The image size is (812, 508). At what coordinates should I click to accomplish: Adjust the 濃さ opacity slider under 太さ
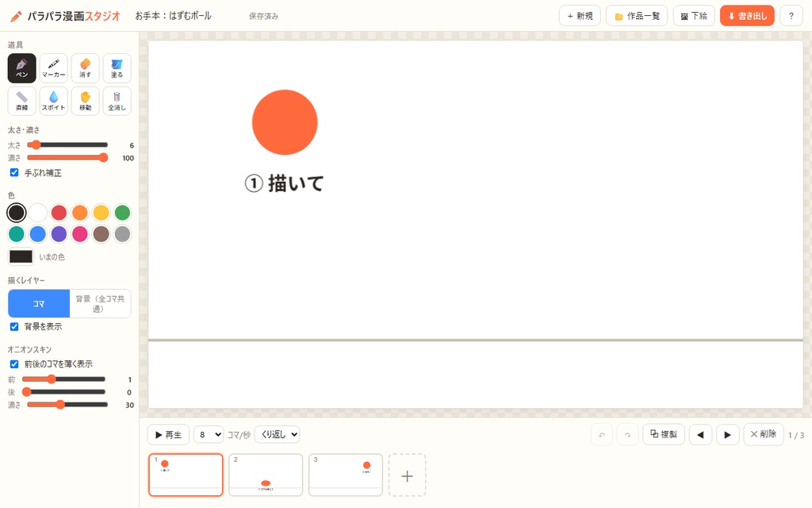[x=67, y=158]
